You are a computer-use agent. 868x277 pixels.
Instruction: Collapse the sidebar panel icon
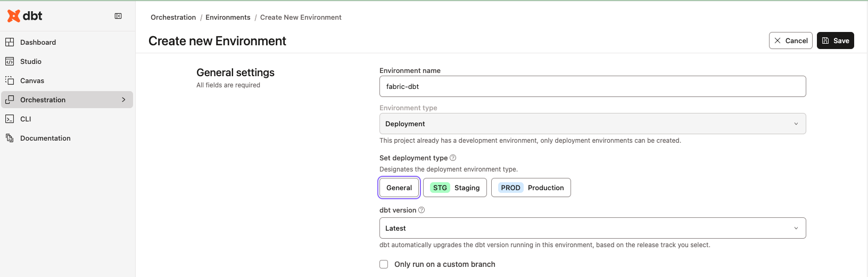coord(118,16)
